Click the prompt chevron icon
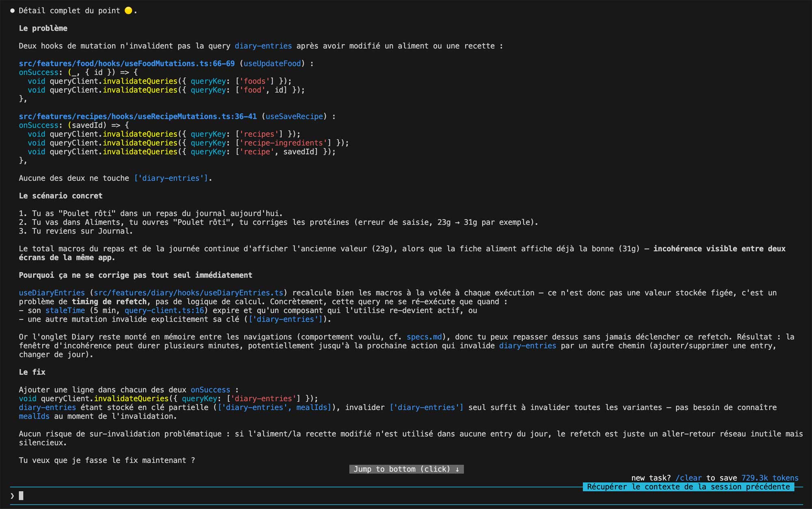 12,496
